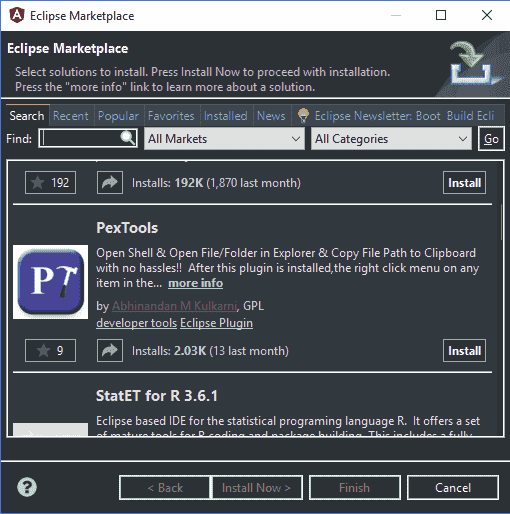Select the Favorites tab

click(x=171, y=116)
